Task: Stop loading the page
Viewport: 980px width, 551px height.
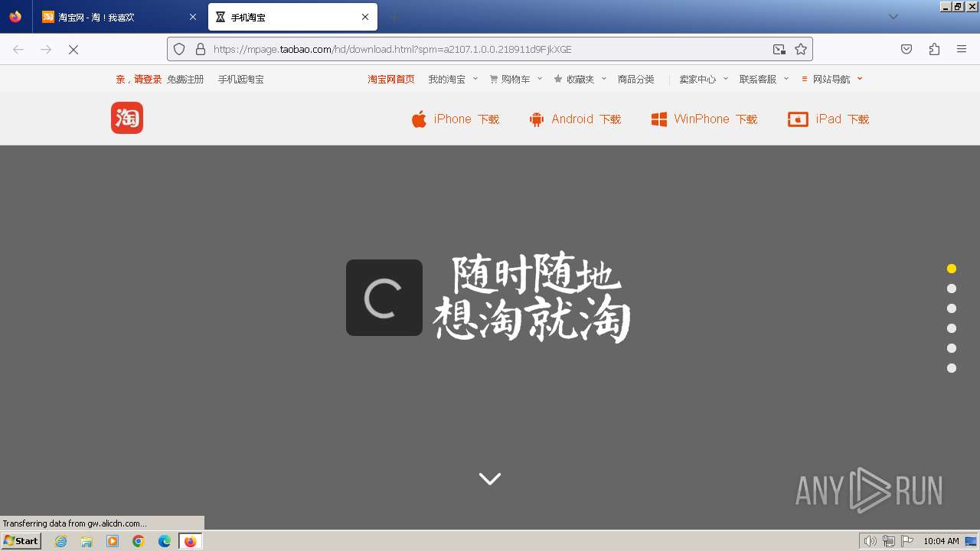Action: (x=73, y=49)
